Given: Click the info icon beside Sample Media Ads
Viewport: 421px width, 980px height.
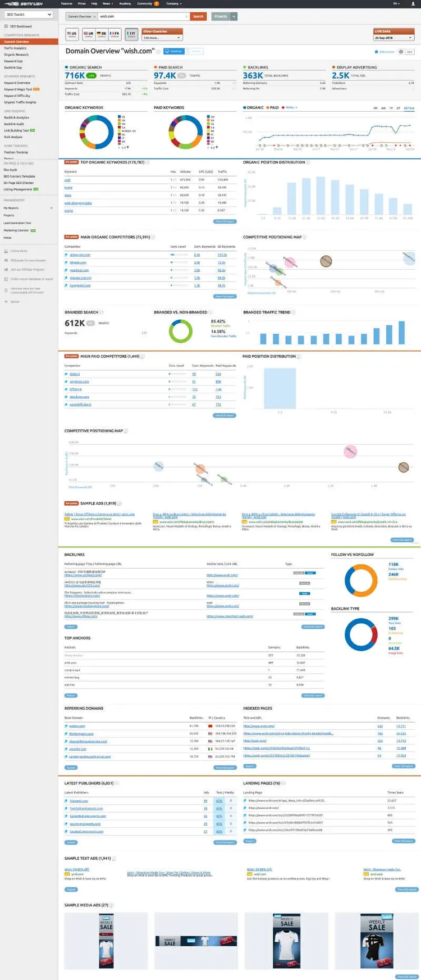Looking at the screenshot, I should (112, 905).
